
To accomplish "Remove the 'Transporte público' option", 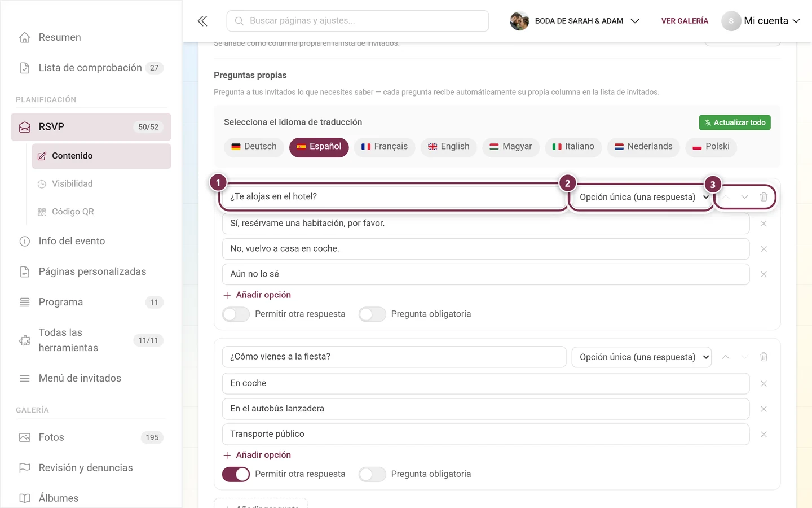I will [x=764, y=434].
